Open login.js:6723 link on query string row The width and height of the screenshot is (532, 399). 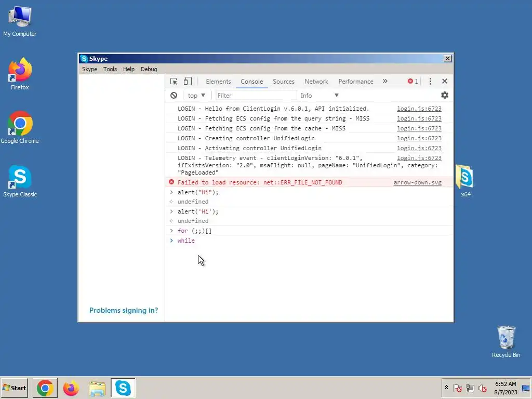point(419,118)
